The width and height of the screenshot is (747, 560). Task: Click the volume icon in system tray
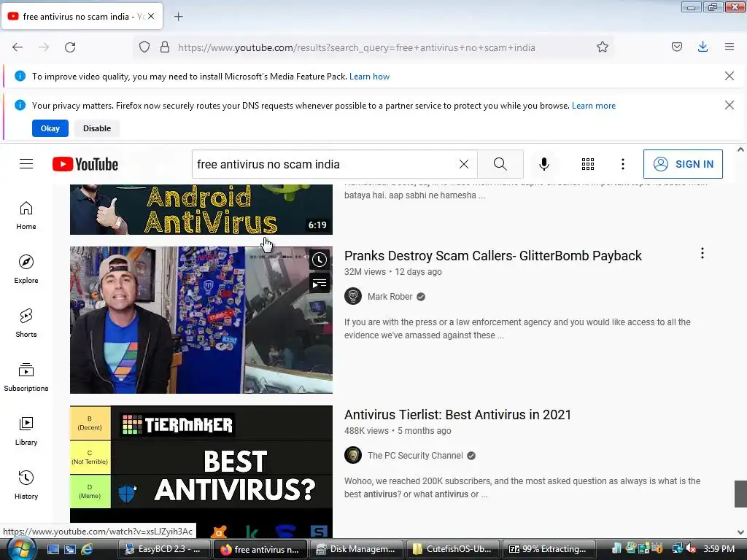(x=690, y=549)
